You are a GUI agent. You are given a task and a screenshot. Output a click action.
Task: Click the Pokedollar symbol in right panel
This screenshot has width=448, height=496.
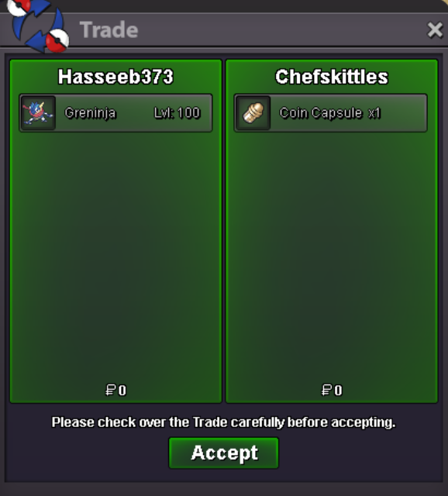pyautogui.click(x=326, y=390)
